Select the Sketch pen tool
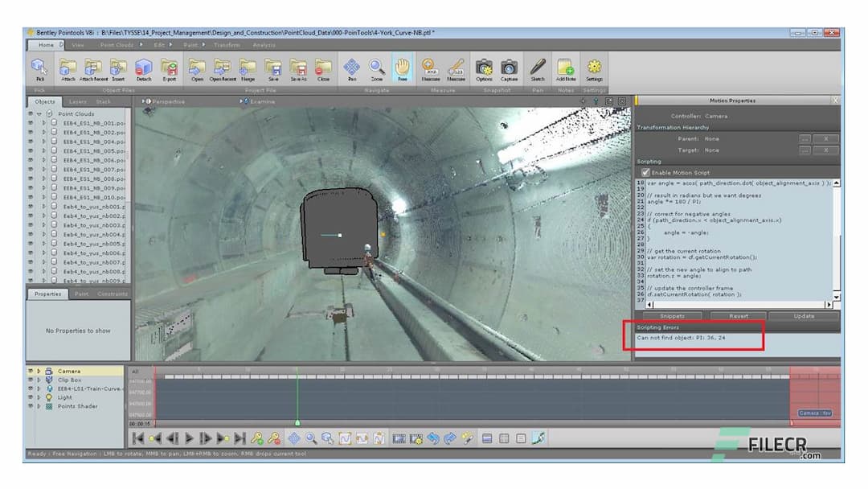 tap(536, 68)
